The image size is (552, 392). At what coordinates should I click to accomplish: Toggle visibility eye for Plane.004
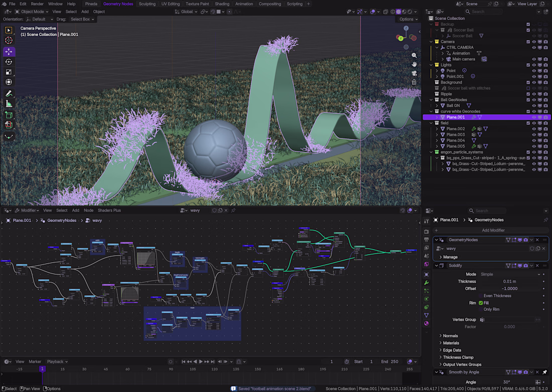tap(534, 140)
